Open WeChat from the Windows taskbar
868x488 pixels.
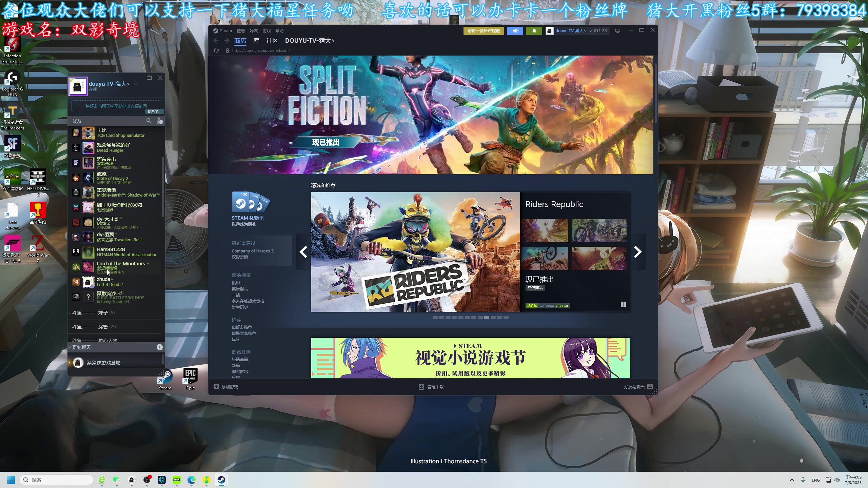coord(117,480)
